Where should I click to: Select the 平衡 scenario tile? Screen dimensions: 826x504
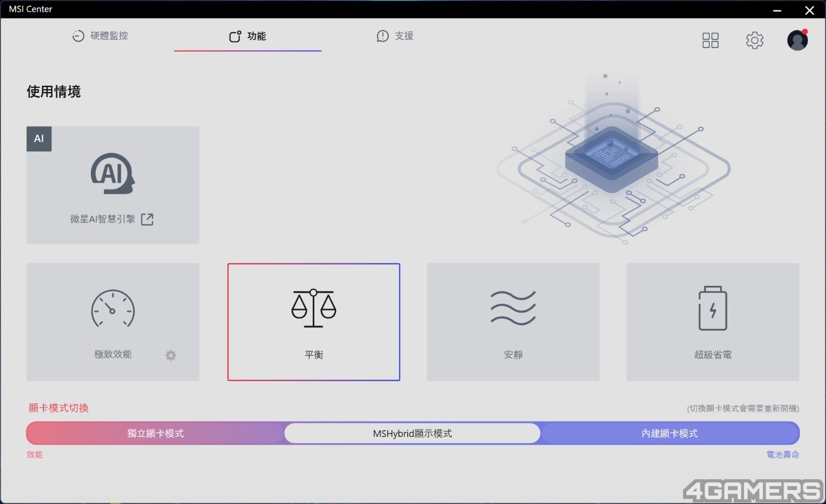coord(314,322)
